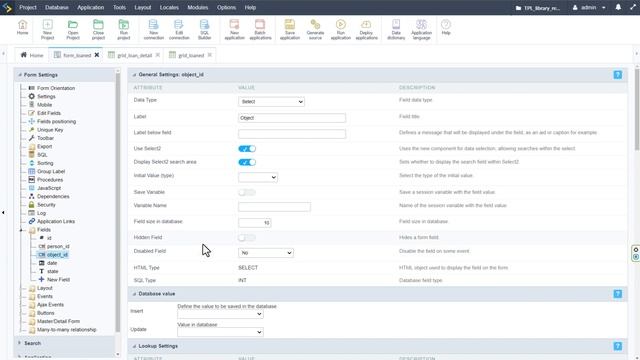640x360 pixels.
Task: Open Batch applications tool
Action: point(260,30)
